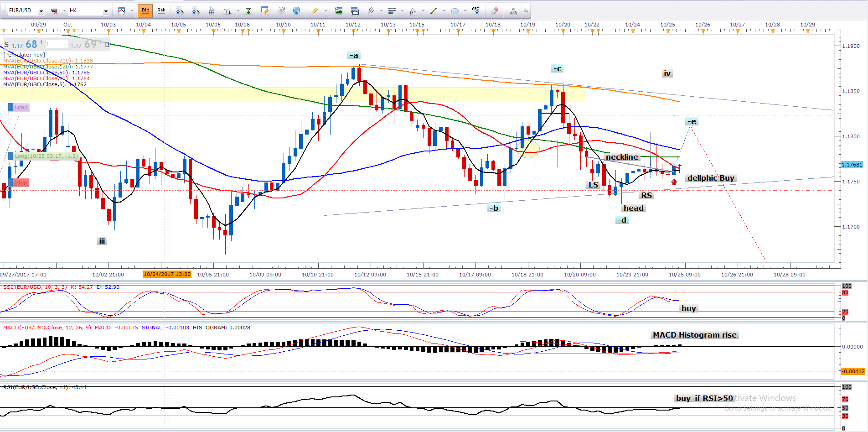Select the Limit order label on chart
Screen dimensions: 868x432
click(x=21, y=107)
